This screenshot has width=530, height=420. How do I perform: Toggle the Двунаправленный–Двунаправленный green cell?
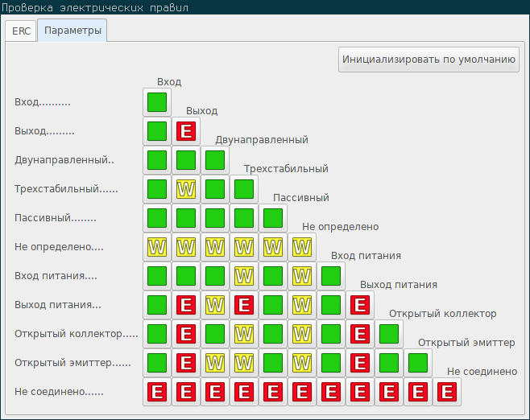click(x=215, y=160)
